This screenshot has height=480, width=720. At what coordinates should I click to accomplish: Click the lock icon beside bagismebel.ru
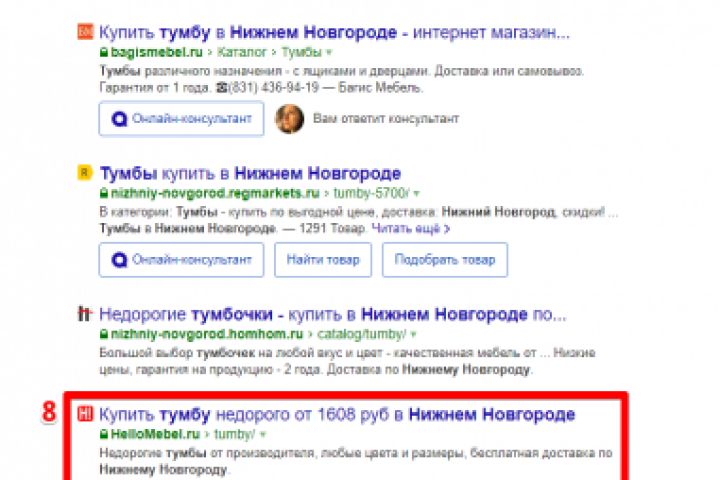click(x=104, y=52)
